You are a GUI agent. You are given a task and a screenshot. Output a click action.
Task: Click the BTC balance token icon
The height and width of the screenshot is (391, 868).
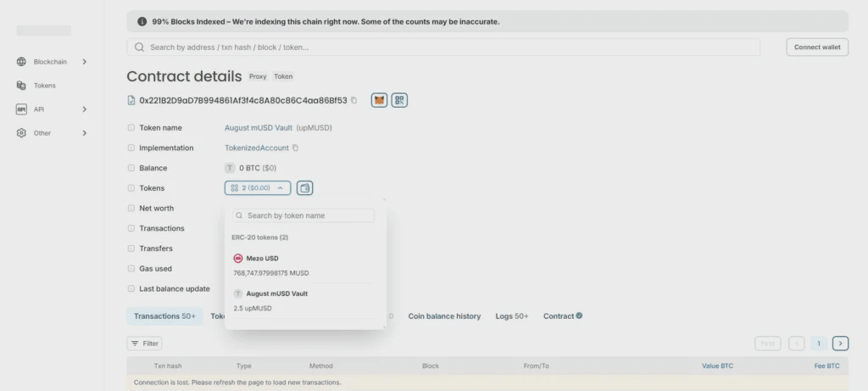pyautogui.click(x=230, y=168)
